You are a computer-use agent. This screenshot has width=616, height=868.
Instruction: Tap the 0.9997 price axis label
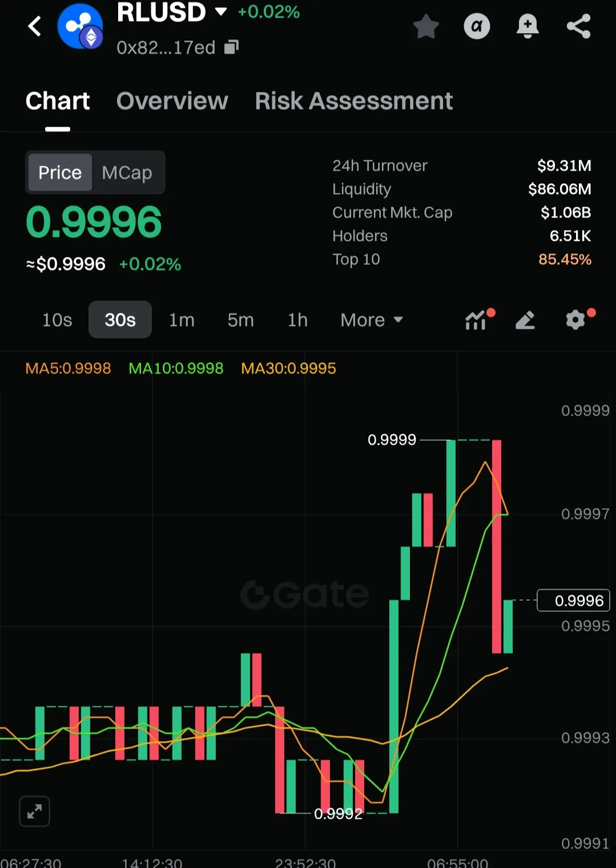tap(585, 514)
